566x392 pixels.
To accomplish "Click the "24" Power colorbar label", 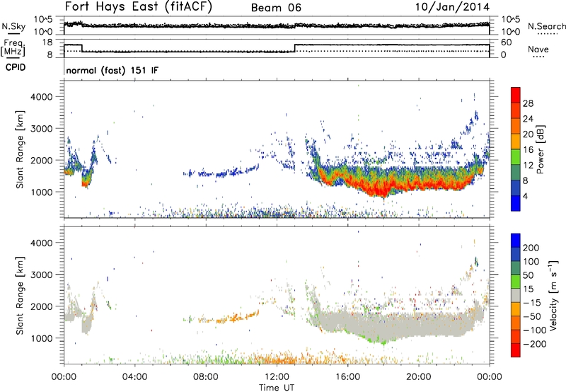I will click(528, 119).
